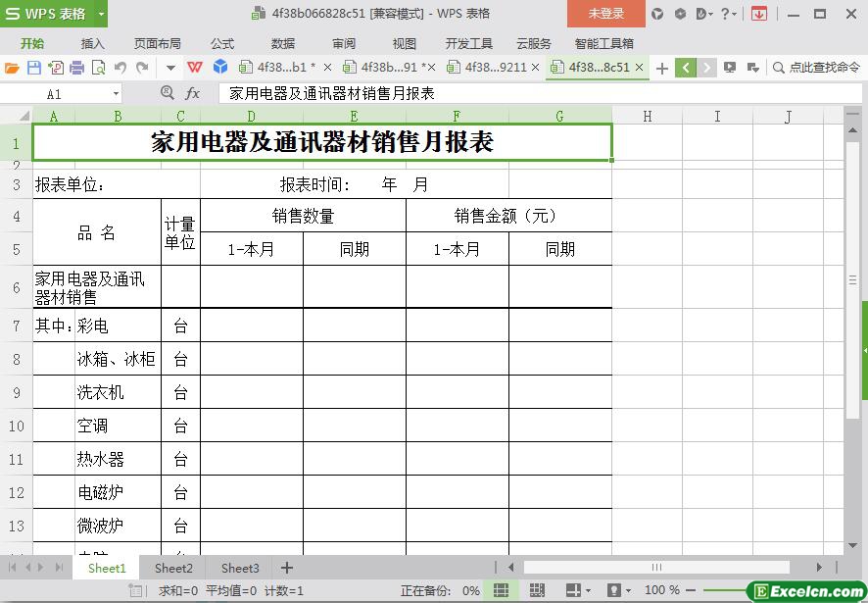The image size is (868, 603).
Task: Click the 未登录 login button
Action: [605, 14]
